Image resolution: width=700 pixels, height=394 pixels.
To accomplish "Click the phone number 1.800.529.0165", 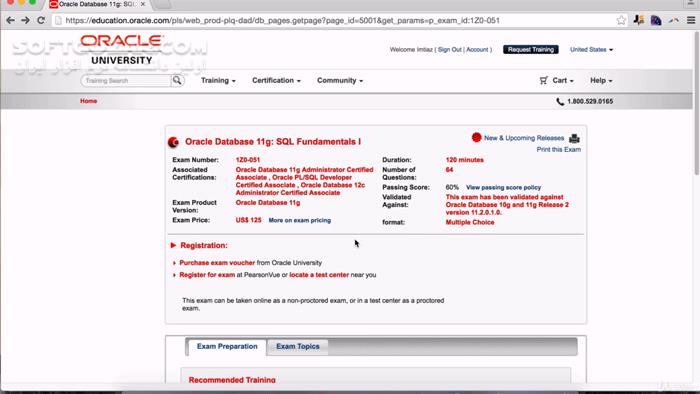I will click(590, 101).
